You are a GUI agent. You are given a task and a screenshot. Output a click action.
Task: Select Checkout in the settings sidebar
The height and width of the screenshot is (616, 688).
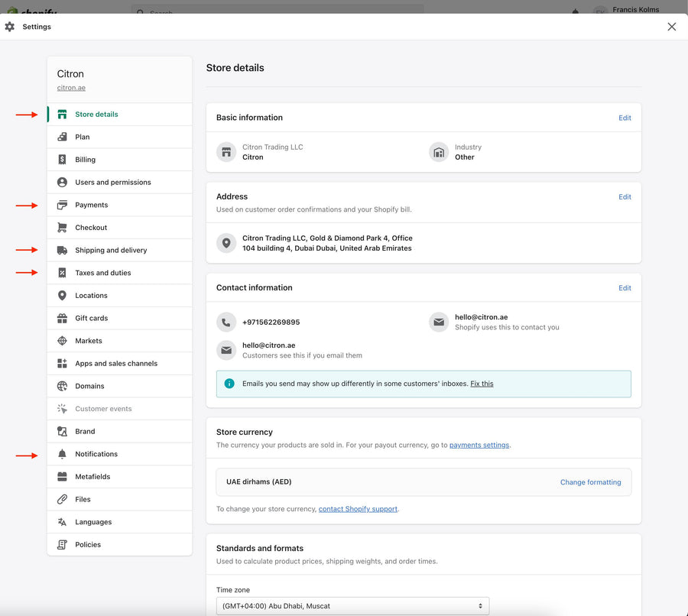click(120, 228)
